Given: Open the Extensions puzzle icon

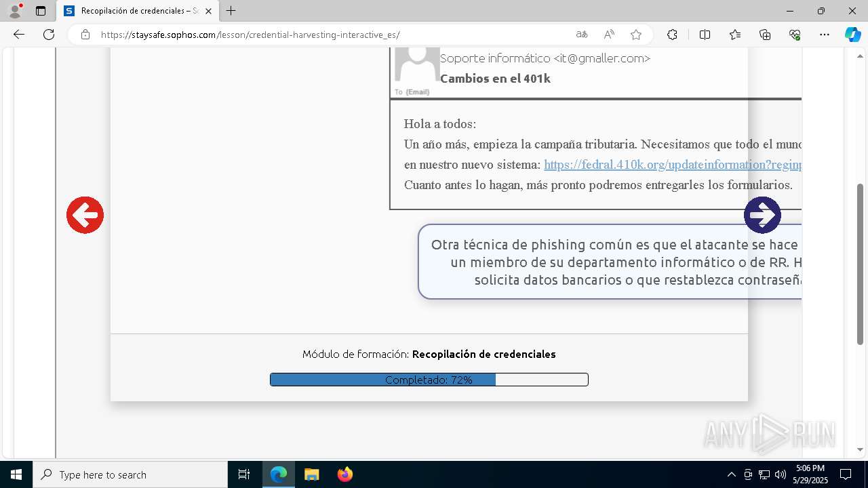Looking at the screenshot, I should pyautogui.click(x=672, y=35).
